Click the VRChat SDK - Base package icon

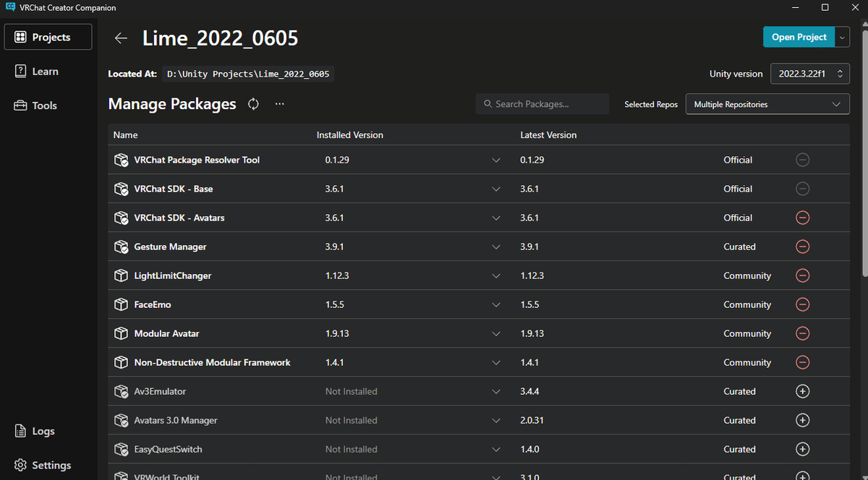(122, 189)
